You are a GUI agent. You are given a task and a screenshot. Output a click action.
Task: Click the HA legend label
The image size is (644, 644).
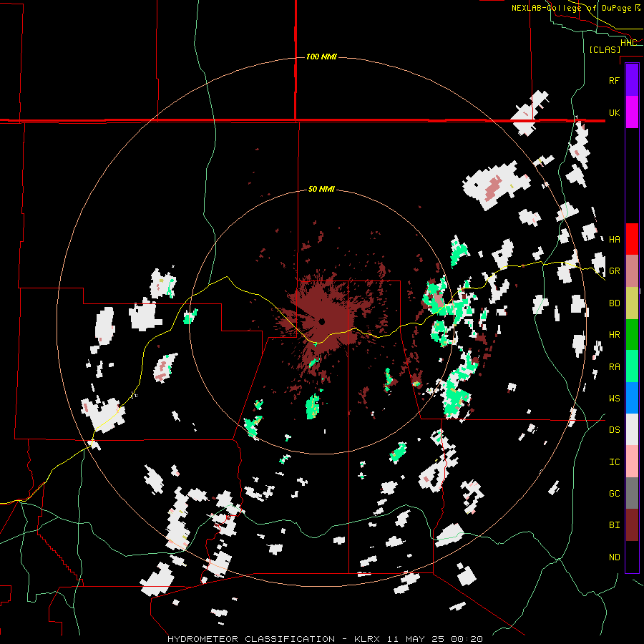pos(614,239)
